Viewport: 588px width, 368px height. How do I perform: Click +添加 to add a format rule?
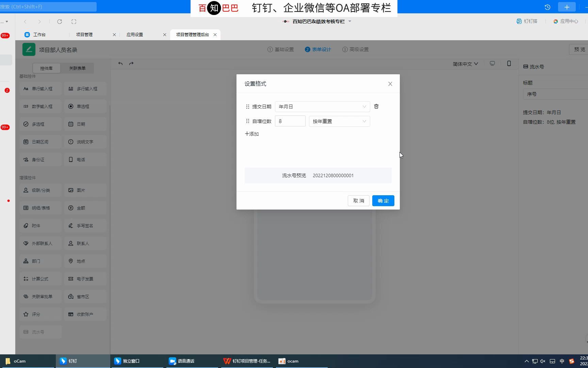click(252, 134)
